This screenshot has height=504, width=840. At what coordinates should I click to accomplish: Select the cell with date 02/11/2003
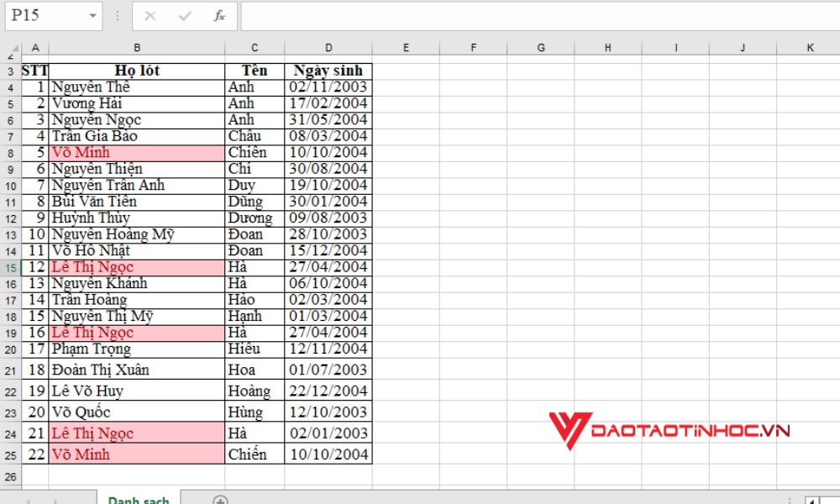tap(328, 87)
